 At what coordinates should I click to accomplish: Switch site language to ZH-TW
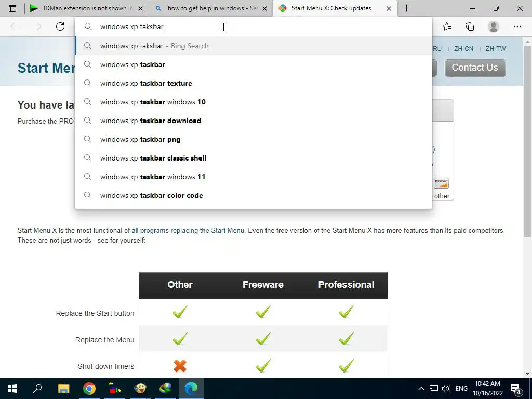click(x=495, y=48)
